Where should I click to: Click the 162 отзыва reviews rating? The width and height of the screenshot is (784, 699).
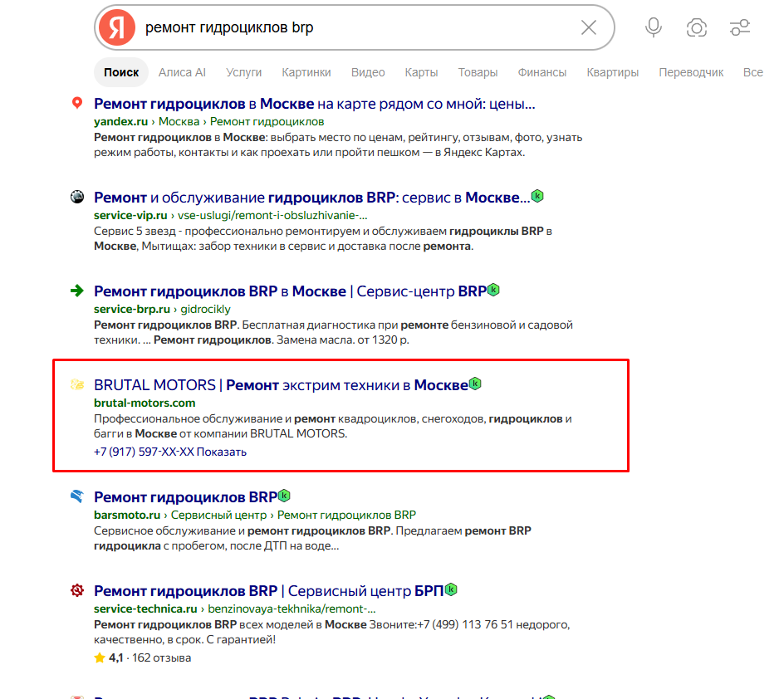click(x=161, y=657)
